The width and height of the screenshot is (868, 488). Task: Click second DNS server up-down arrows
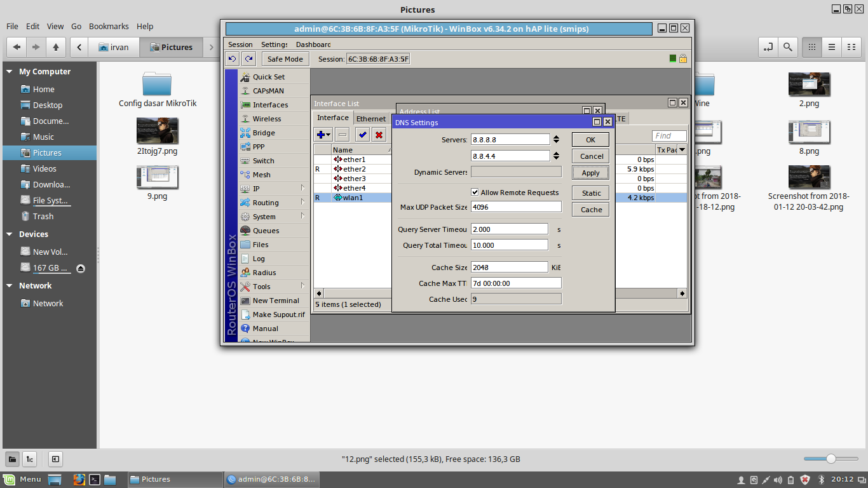click(556, 156)
